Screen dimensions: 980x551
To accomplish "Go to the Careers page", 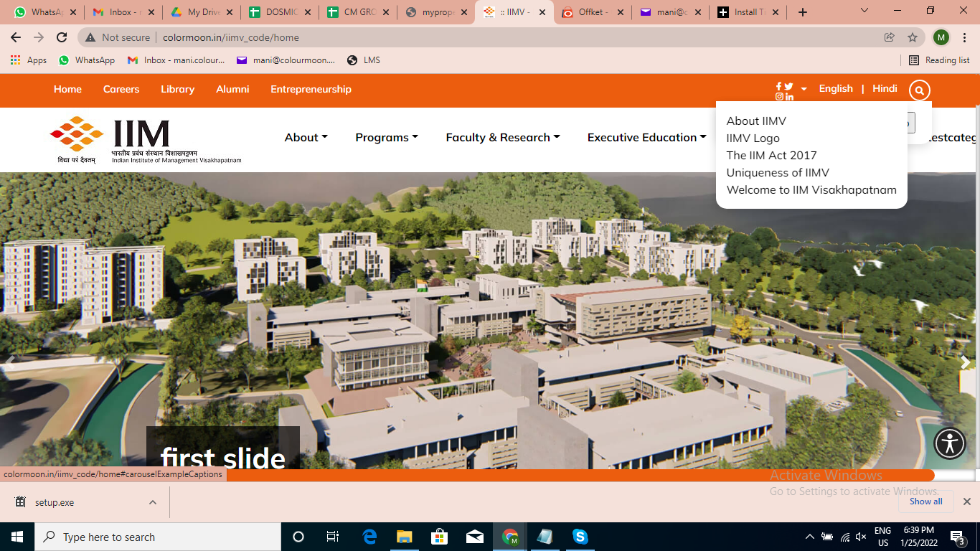I will 121,89.
